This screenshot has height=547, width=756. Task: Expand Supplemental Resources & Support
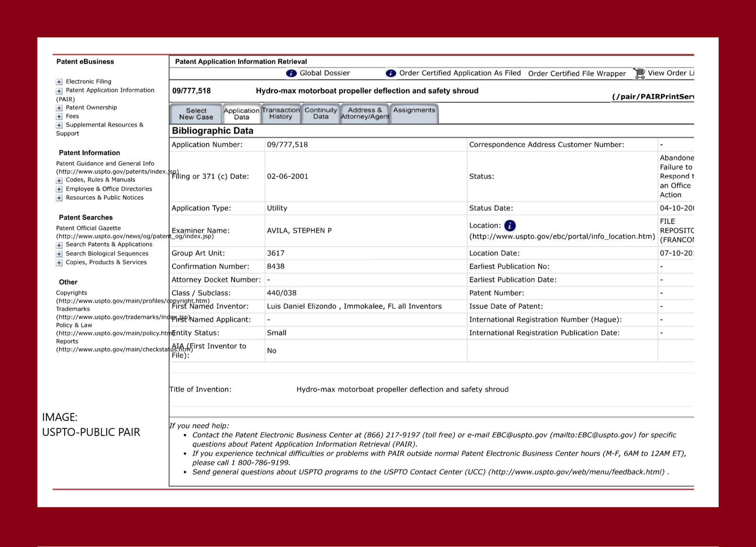pyautogui.click(x=59, y=125)
